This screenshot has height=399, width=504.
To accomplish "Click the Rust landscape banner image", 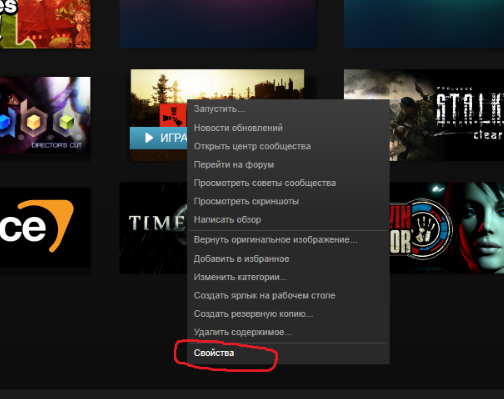I will [x=217, y=84].
